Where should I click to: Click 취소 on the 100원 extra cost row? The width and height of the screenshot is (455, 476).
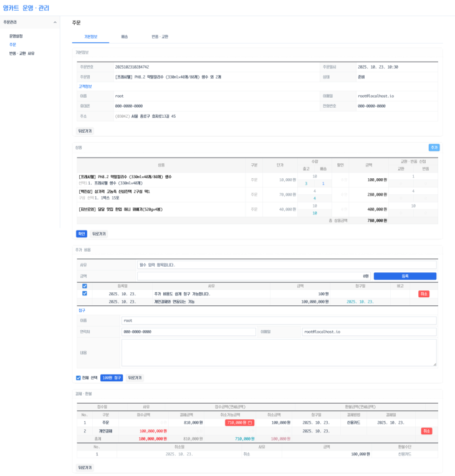point(423,293)
